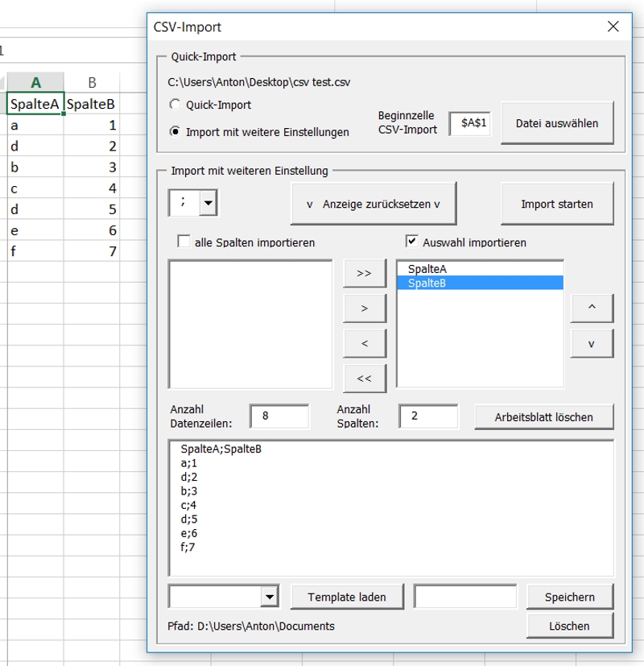Move selected column up with ^ button
The image size is (644, 666).
[592, 308]
